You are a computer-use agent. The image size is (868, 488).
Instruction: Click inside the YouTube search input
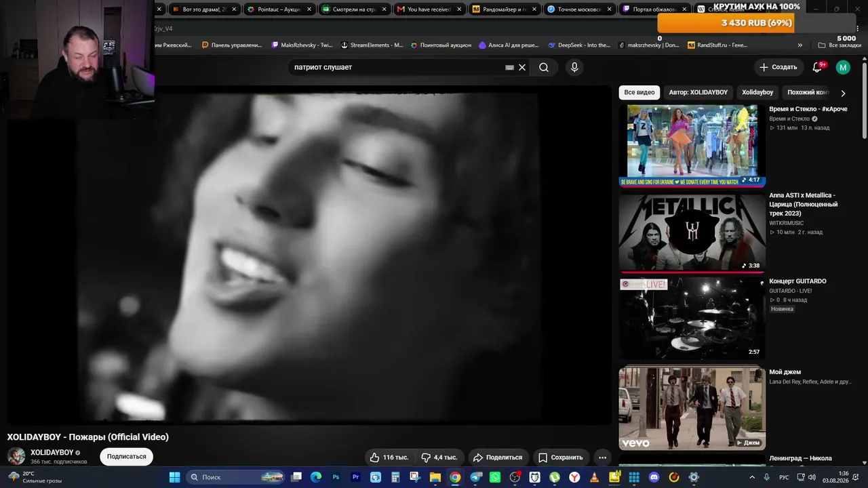point(397,67)
